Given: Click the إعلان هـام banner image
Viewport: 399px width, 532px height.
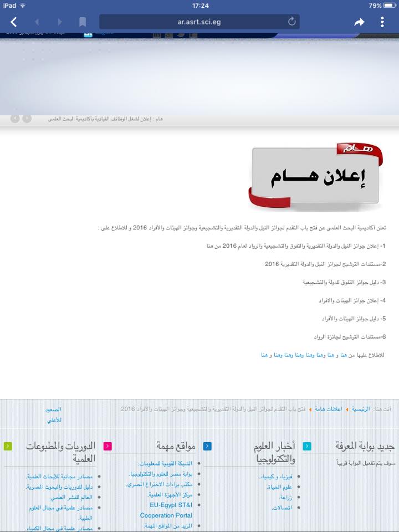Looking at the screenshot, I should tap(315, 177).
